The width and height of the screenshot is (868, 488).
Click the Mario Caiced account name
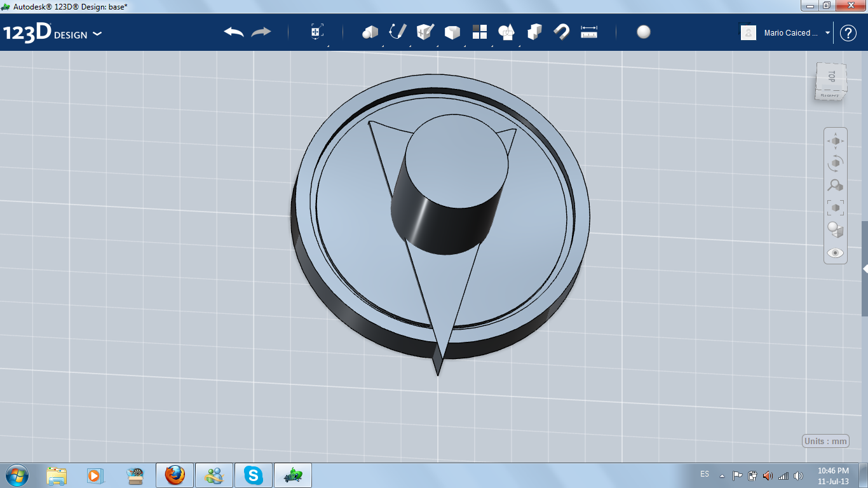(791, 33)
